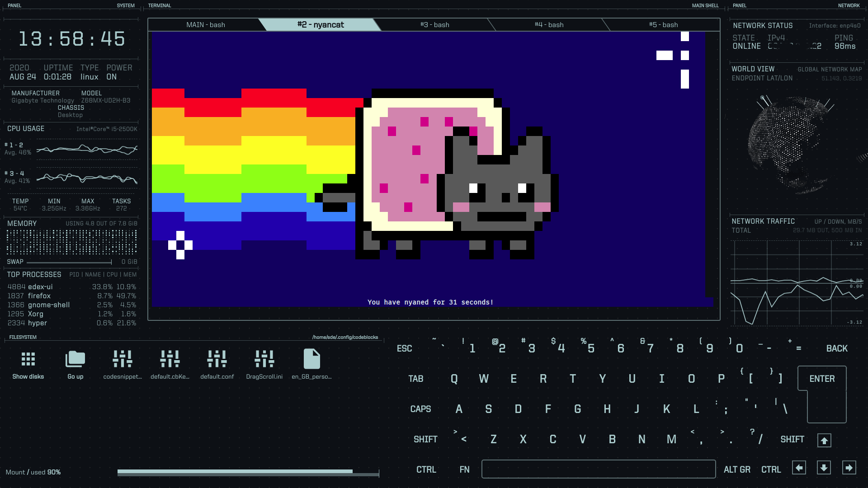
Task: Select the en_GB_perso document icon
Action: 311,361
